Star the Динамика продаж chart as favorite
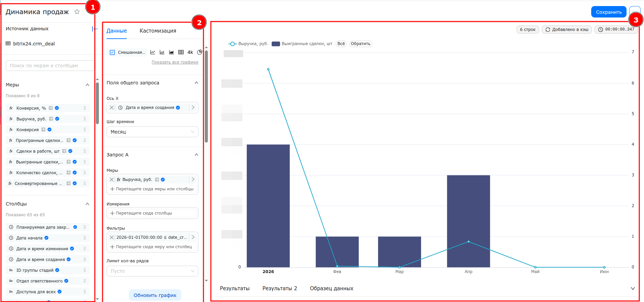The image size is (644, 302). pos(77,12)
